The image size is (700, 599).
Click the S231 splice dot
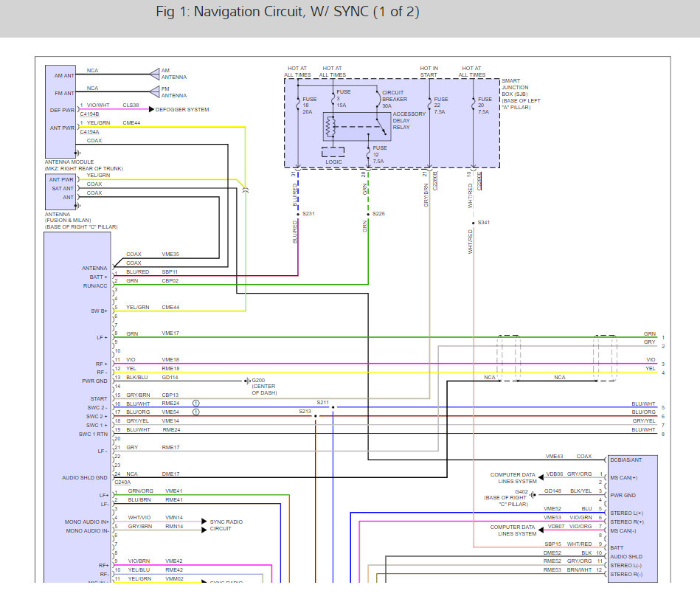tap(298, 214)
